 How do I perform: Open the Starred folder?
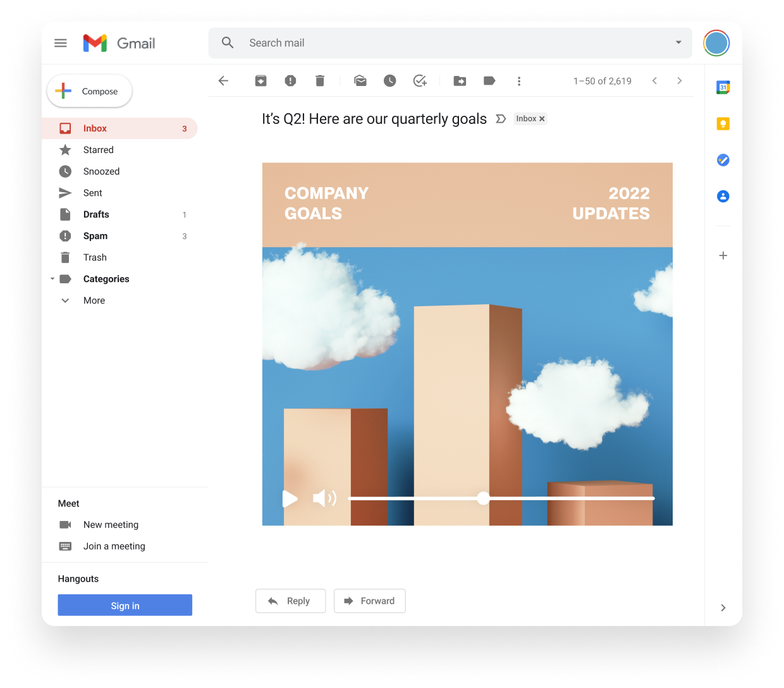(x=98, y=150)
